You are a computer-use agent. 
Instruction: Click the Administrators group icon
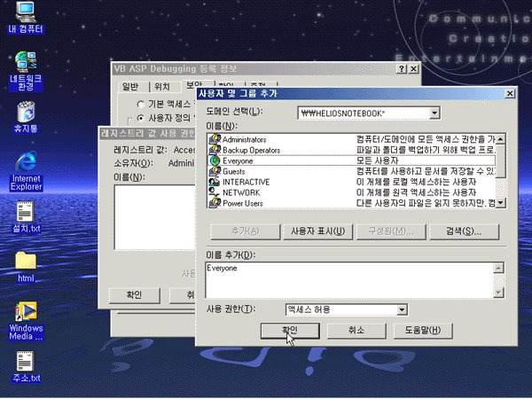coord(215,139)
